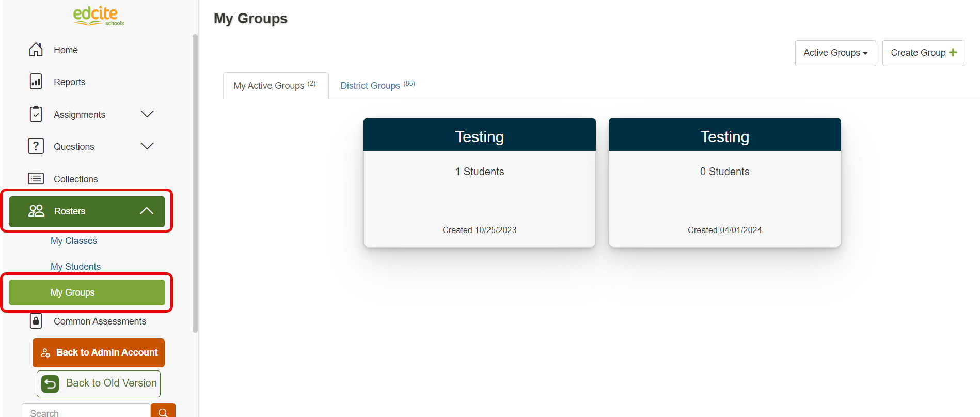Screen dimensions: 980x417
Task: Click Back to Admin Account button
Action: (99, 353)
